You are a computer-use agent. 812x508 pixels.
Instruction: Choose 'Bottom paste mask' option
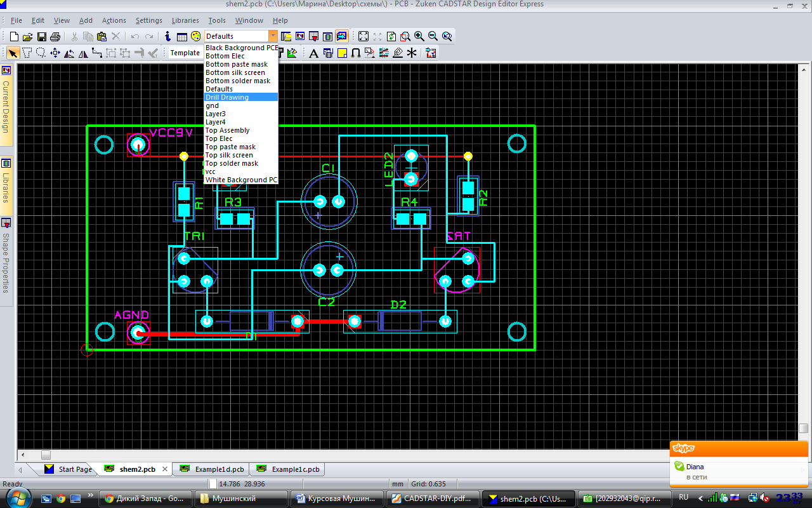coord(241,64)
